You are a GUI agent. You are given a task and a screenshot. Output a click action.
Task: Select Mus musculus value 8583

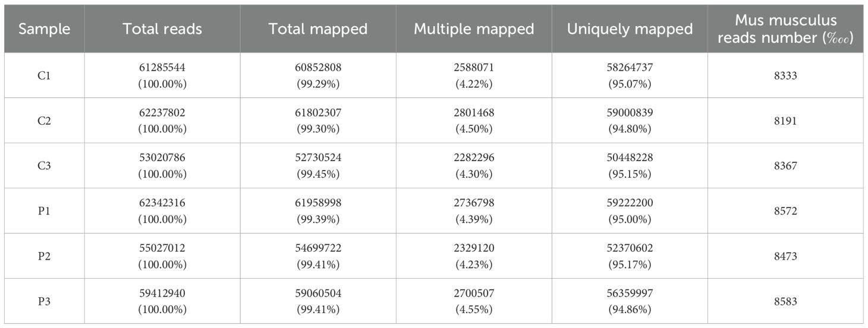pyautogui.click(x=785, y=302)
